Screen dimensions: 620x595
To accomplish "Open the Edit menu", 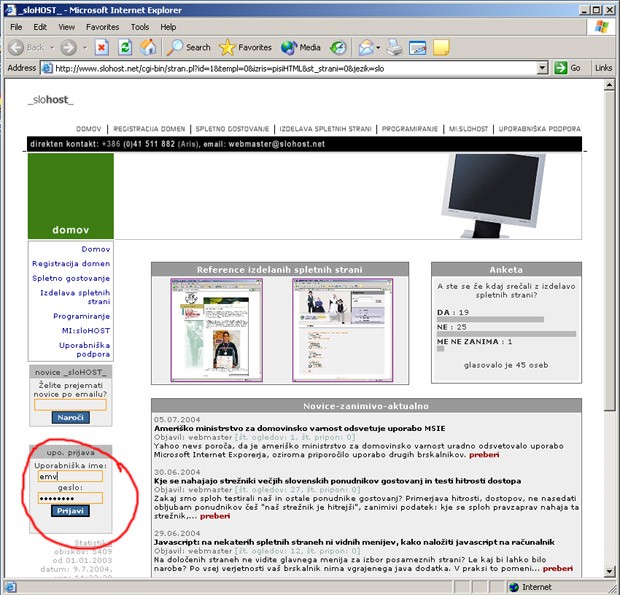I will tap(40, 27).
